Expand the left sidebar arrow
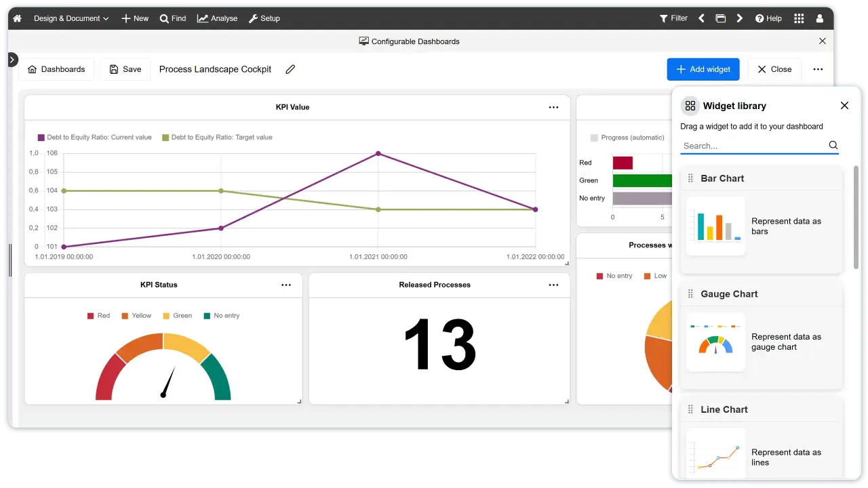The image size is (868, 488). pyautogui.click(x=12, y=60)
